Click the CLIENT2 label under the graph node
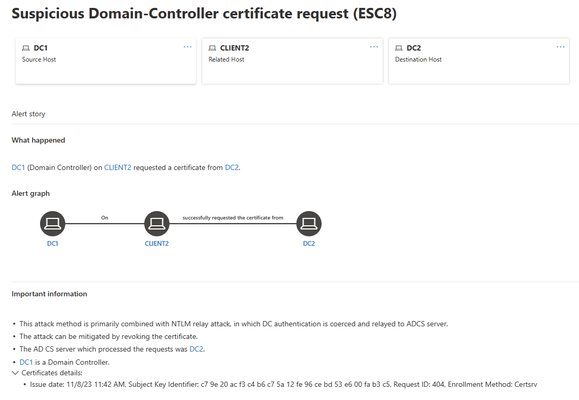 [x=157, y=243]
